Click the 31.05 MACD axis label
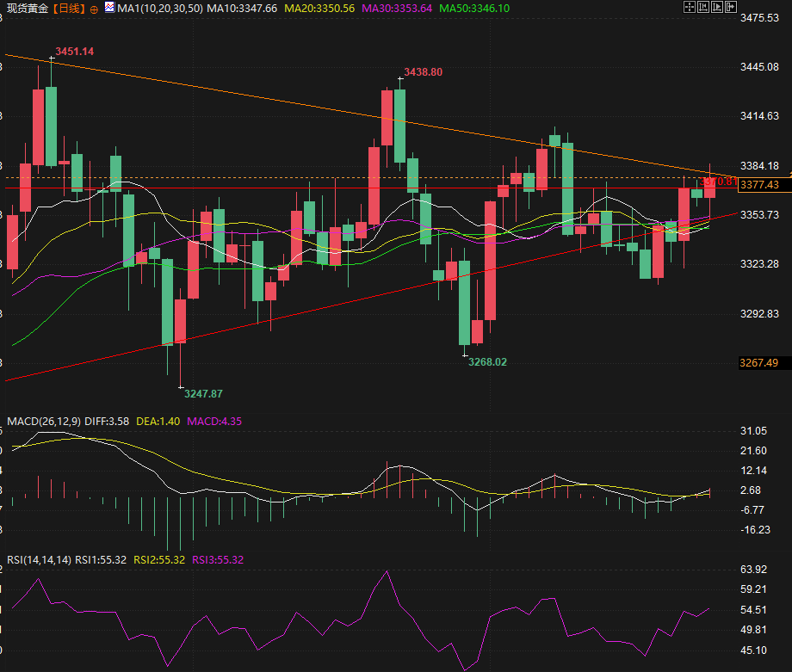Viewport: 792px width, 672px height. coord(753,431)
